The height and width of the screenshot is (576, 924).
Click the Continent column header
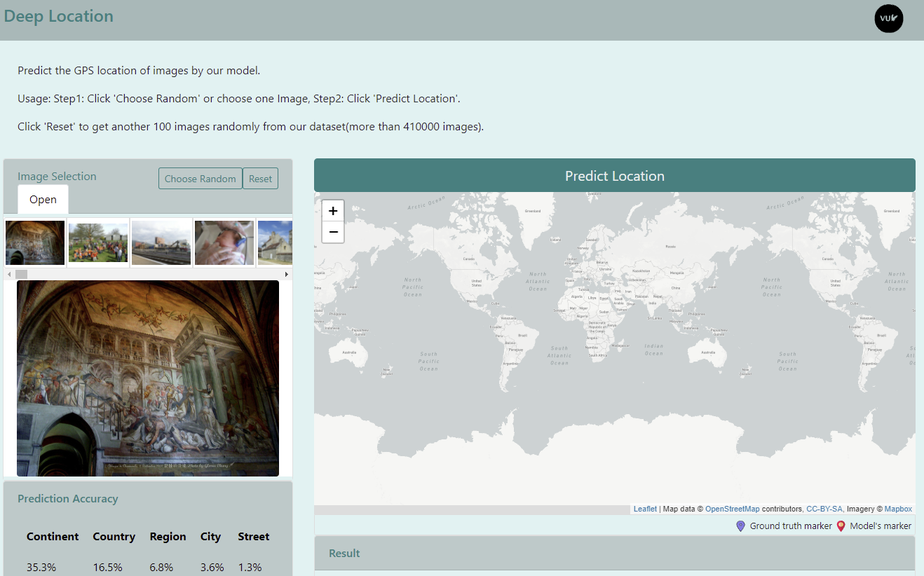[x=53, y=537]
